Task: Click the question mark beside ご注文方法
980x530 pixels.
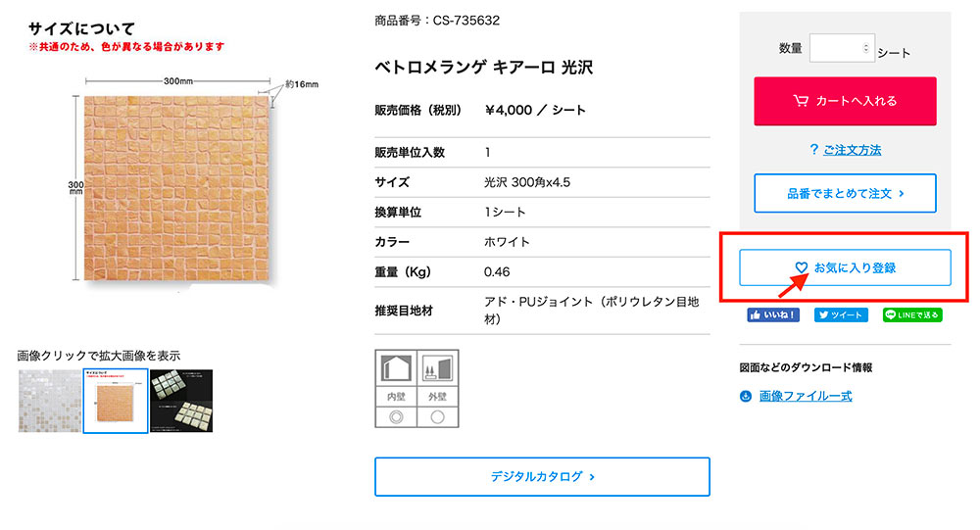Action: click(813, 150)
